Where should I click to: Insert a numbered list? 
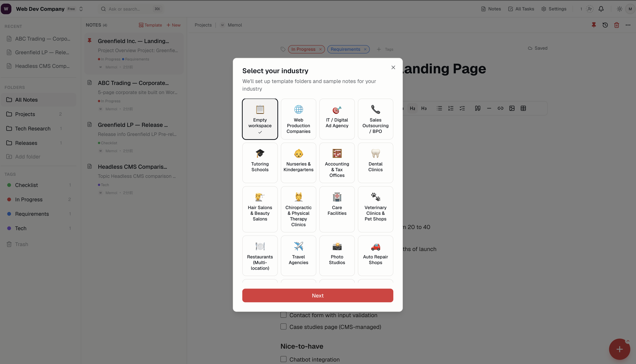coord(451,108)
